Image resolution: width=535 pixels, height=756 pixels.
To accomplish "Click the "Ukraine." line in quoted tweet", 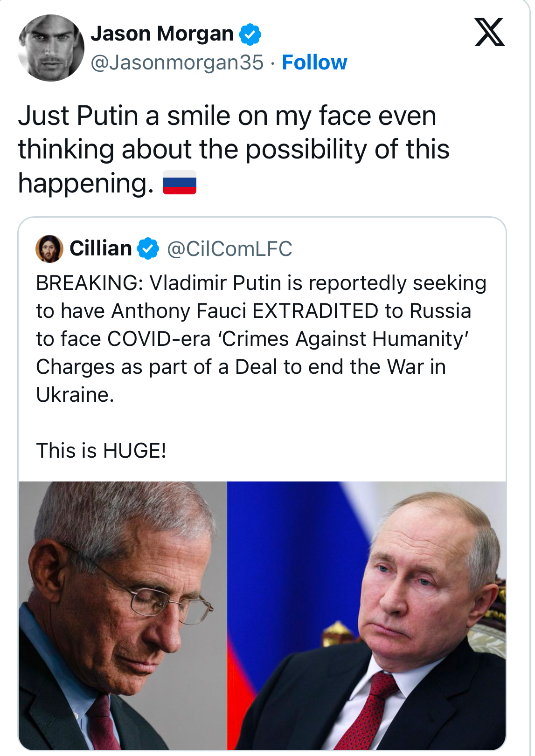I will tap(75, 395).
